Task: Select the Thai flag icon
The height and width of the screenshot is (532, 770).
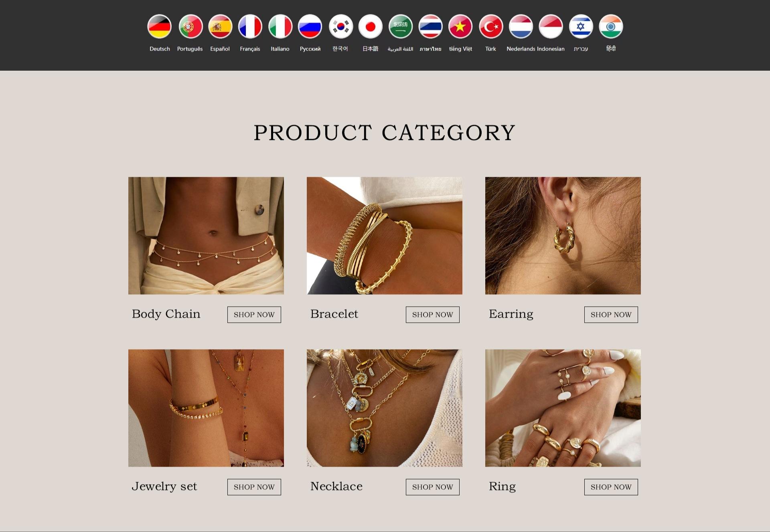Action: click(x=430, y=26)
